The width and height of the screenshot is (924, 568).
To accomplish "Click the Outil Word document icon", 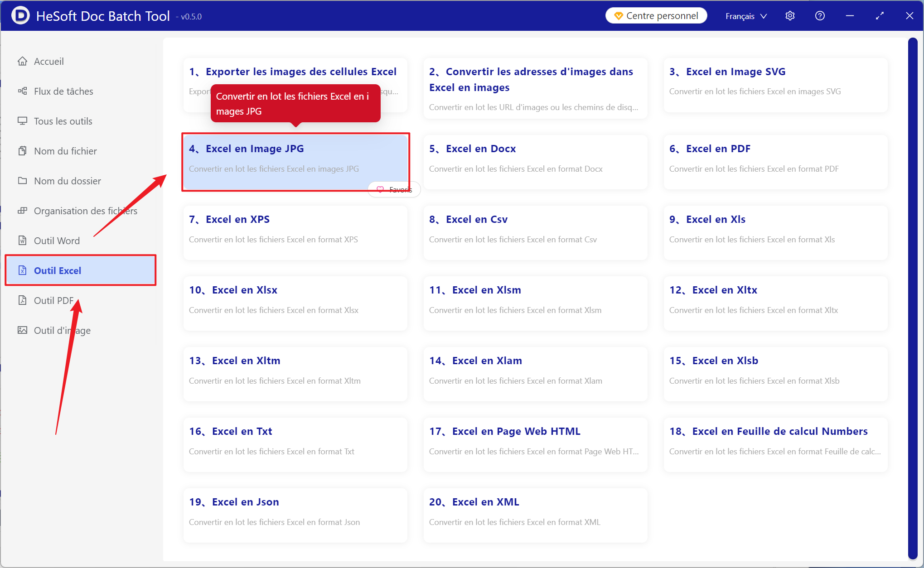I will [22, 241].
